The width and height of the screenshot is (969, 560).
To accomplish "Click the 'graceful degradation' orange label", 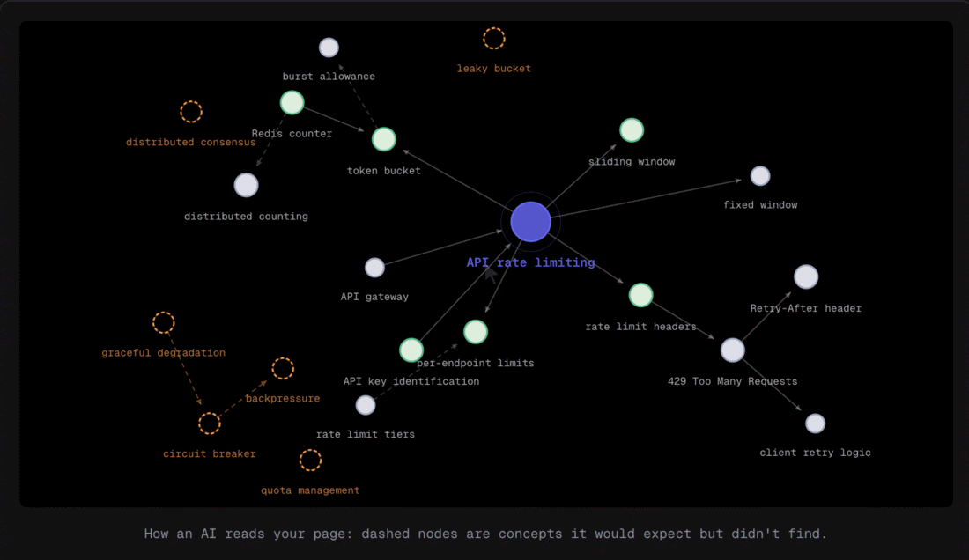I will pyautogui.click(x=164, y=352).
